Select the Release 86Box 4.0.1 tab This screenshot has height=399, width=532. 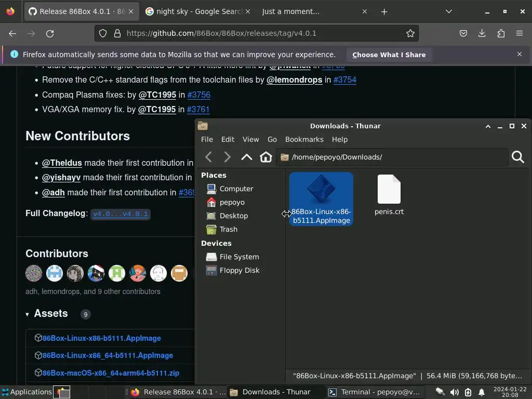(x=82, y=11)
